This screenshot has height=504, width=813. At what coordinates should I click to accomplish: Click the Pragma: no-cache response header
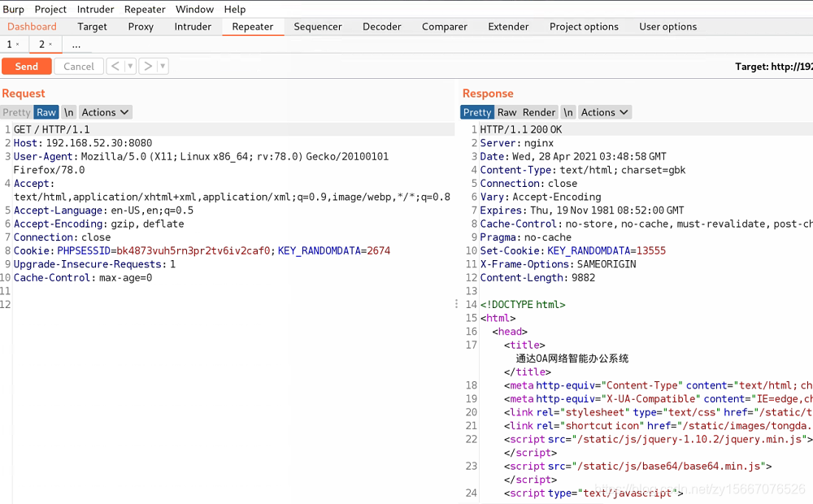click(526, 237)
